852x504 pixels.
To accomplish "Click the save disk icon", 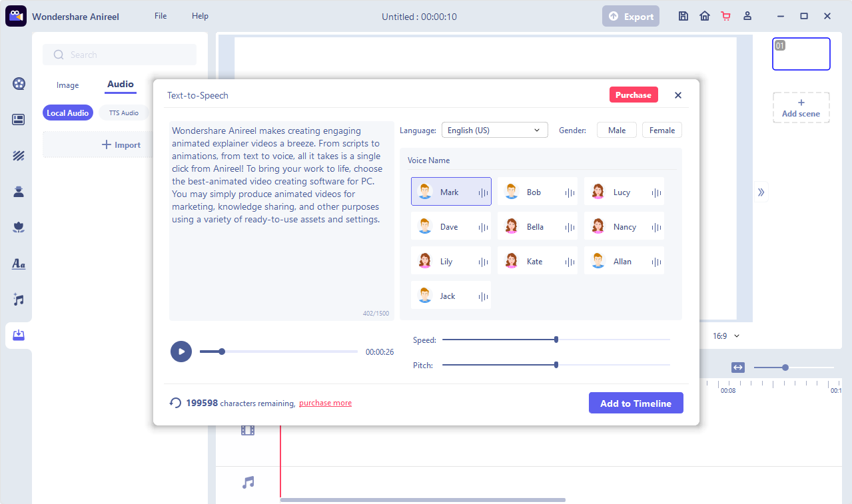I will [x=683, y=16].
